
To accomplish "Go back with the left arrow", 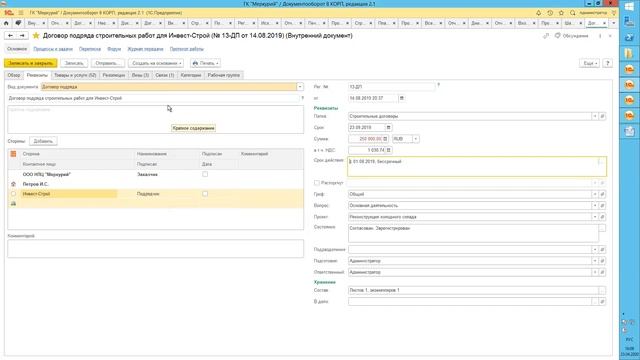I will pyautogui.click(x=10, y=36).
